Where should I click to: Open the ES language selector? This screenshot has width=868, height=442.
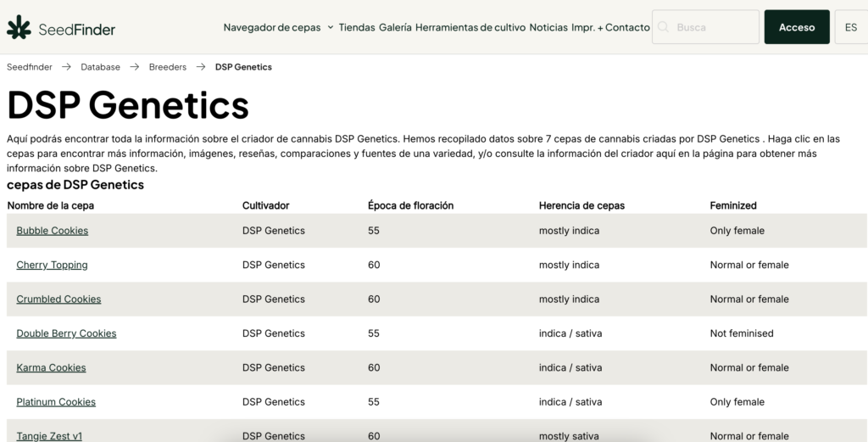[x=850, y=27]
